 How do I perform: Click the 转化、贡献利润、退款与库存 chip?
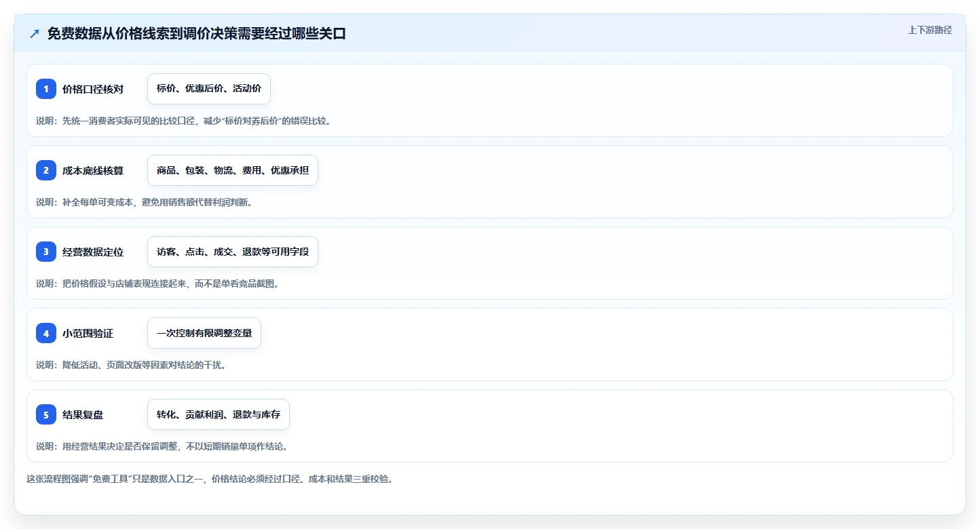pos(219,414)
